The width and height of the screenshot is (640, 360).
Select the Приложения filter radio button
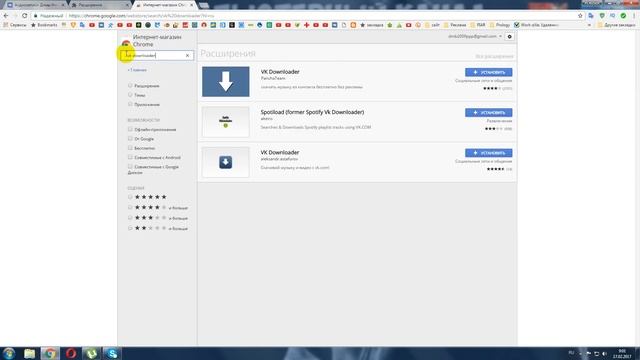point(130,104)
